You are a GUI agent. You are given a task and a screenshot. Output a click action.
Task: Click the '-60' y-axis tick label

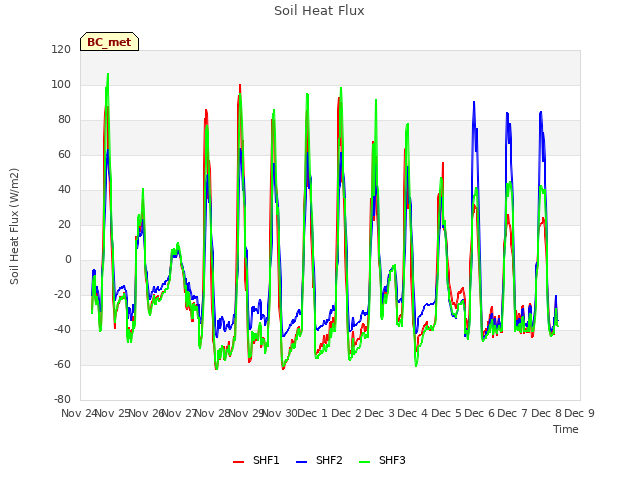coord(62,364)
